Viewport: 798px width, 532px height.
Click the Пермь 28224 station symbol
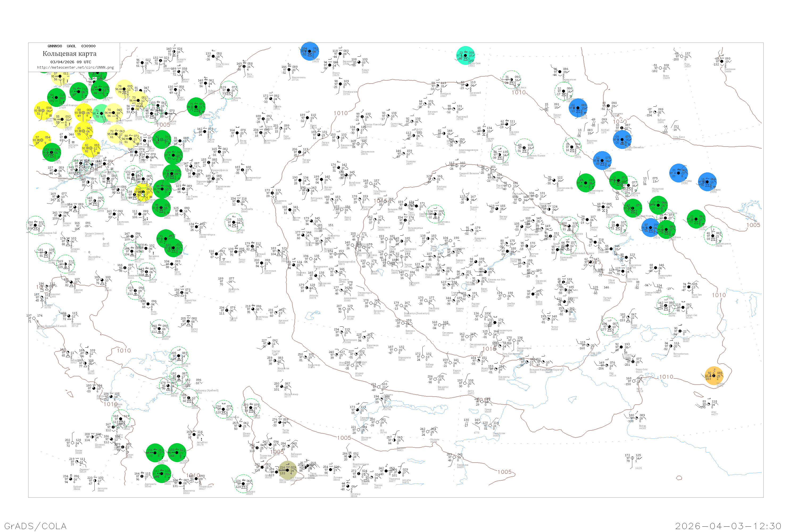(205, 132)
